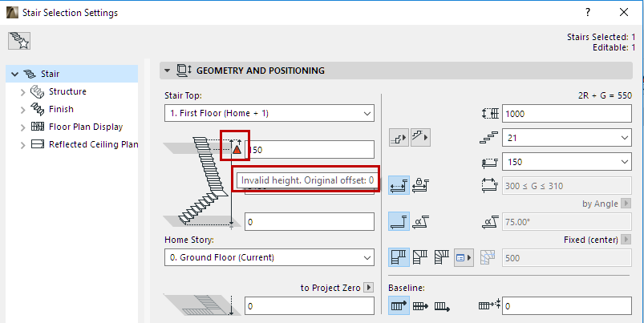This screenshot has height=323, width=644.
Task: Open the Home Story dropdown
Action: point(269,257)
